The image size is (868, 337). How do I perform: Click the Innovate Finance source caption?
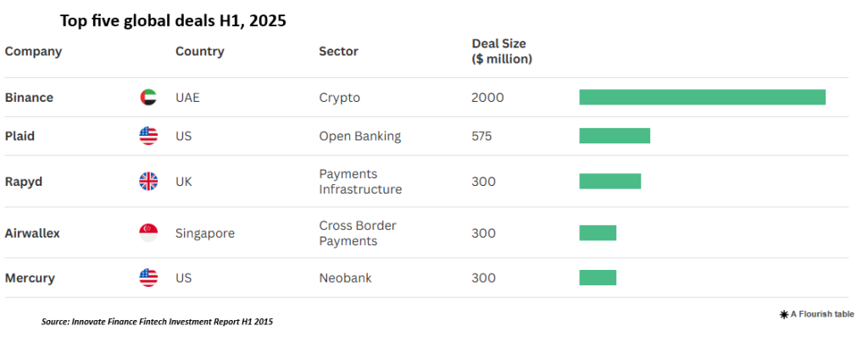(x=157, y=322)
